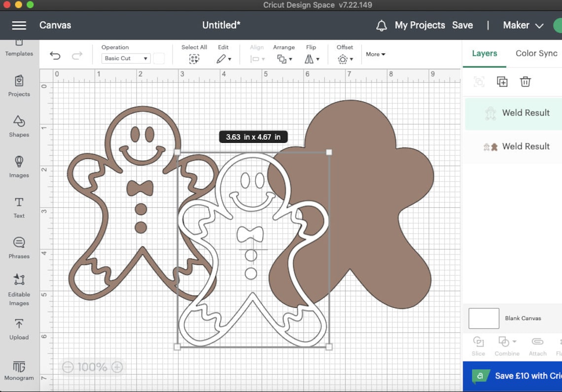Click the Duplicate layer icon
This screenshot has height=392, width=562.
[x=502, y=82]
